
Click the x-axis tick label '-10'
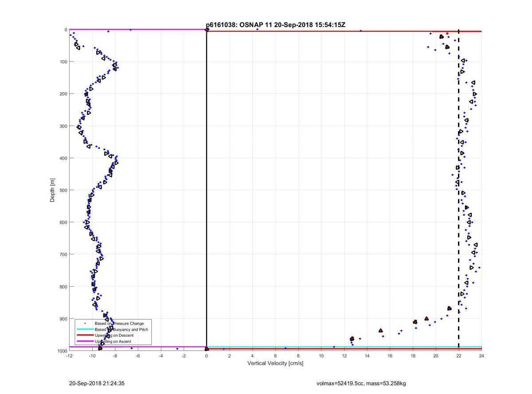tap(92, 355)
